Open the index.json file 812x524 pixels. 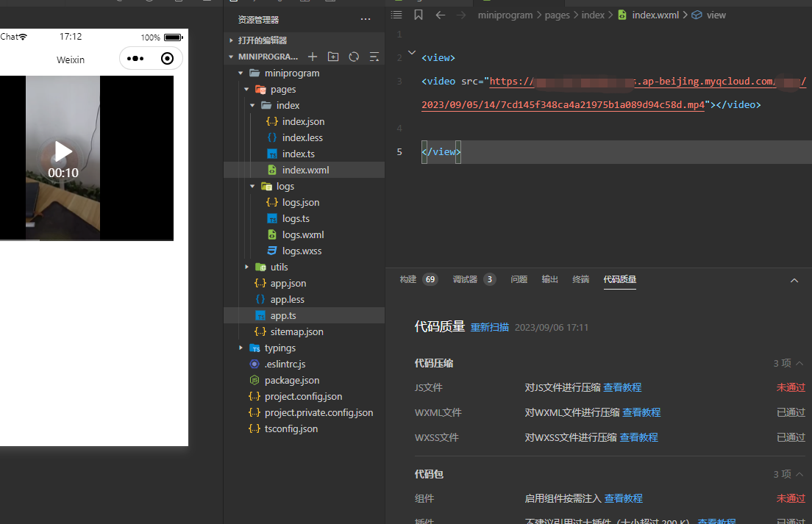(x=304, y=121)
